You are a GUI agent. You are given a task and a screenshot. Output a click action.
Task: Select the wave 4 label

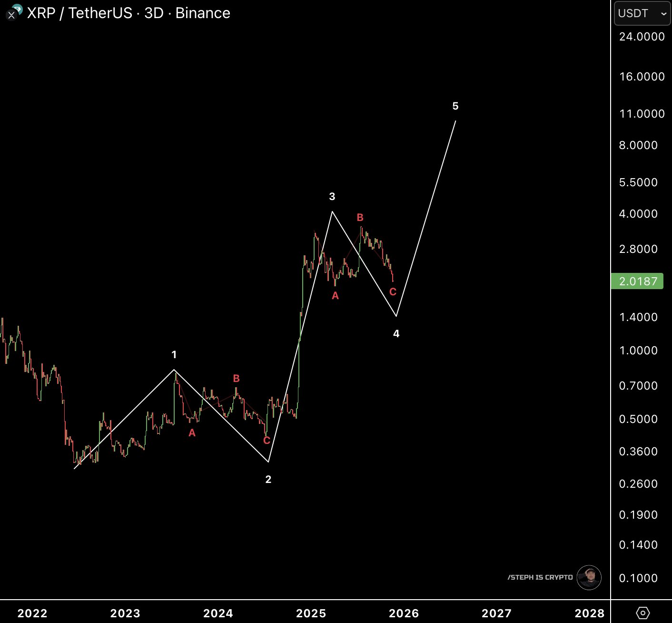(396, 334)
